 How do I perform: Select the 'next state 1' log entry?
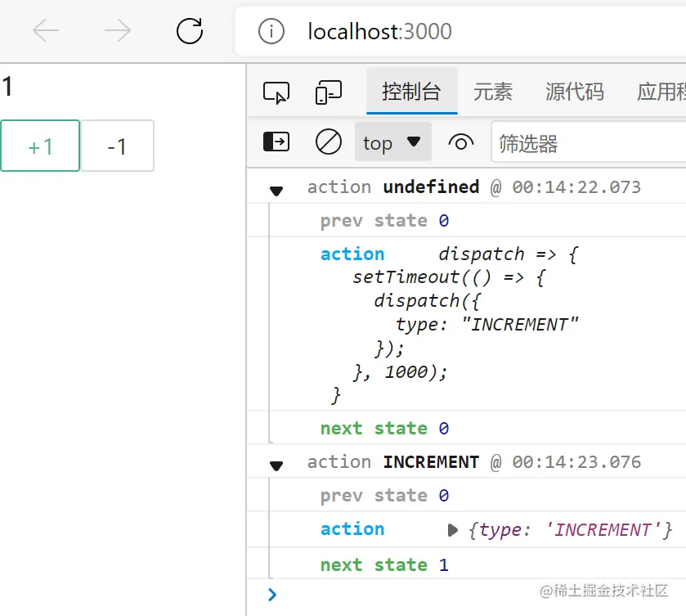(384, 564)
